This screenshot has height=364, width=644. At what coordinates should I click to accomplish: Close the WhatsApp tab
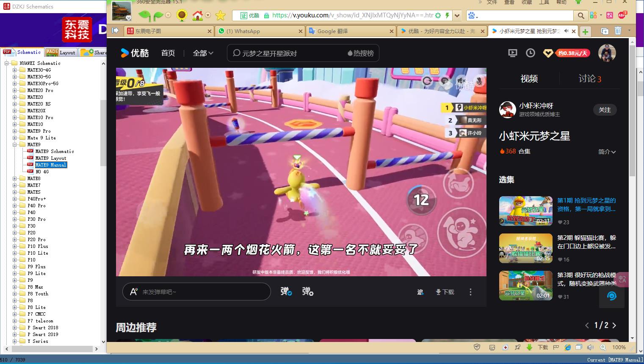point(300,31)
